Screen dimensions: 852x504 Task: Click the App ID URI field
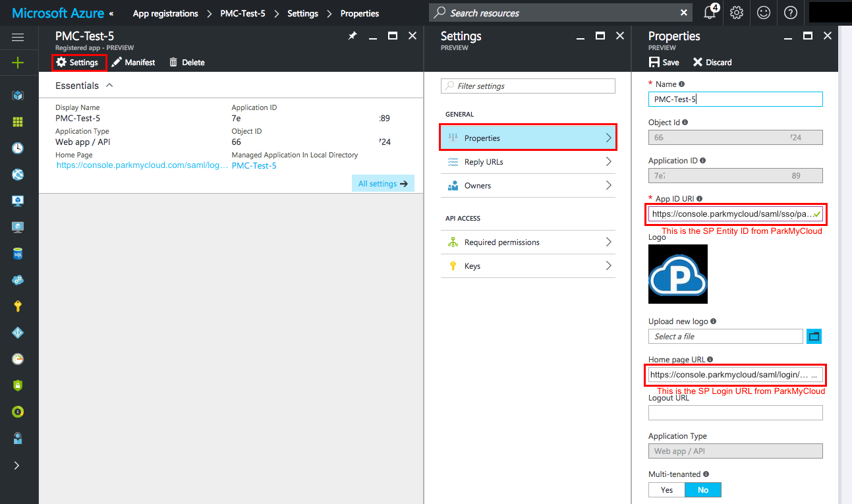(x=735, y=214)
